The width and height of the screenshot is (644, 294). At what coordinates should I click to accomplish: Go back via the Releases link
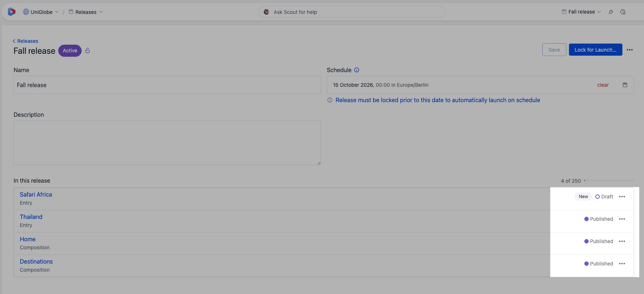pyautogui.click(x=26, y=41)
